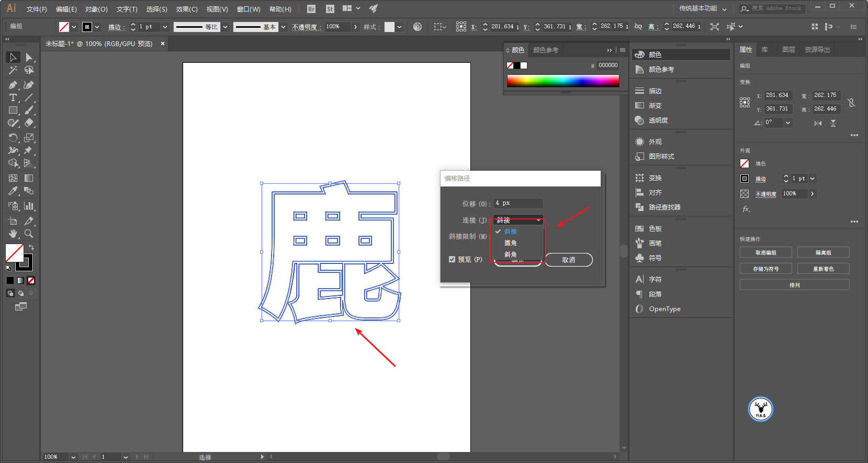
Task: Click the large fill swatch in toolbox
Action: [x=14, y=253]
